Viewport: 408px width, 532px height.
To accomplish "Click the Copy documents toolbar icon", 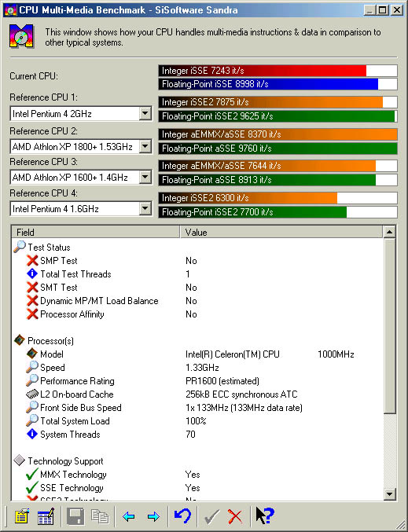I will (100, 517).
